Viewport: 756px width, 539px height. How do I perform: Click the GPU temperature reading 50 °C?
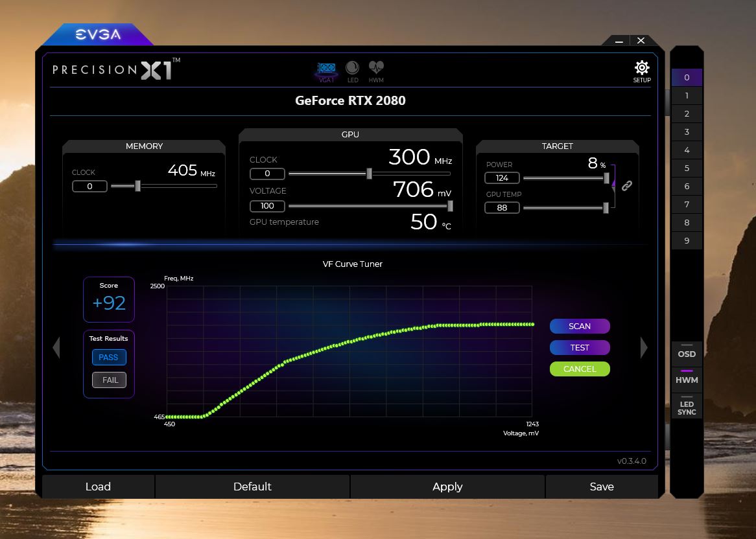tap(431, 222)
